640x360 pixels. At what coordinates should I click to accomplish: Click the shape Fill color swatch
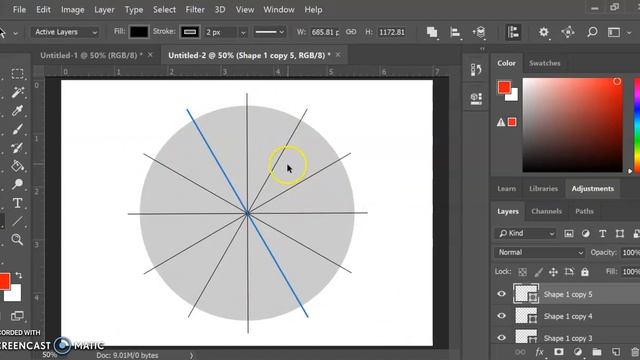tap(139, 32)
